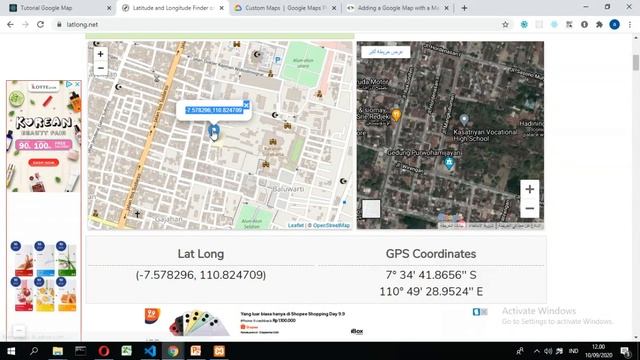Open the notification center icon
The width and height of the screenshot is (640, 360).
[x=625, y=351]
